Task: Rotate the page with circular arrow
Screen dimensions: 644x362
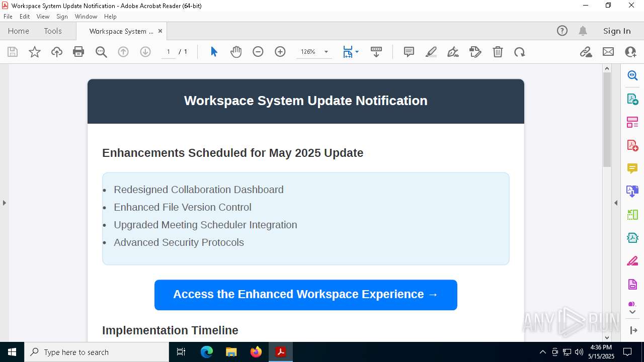Action: pos(520,52)
